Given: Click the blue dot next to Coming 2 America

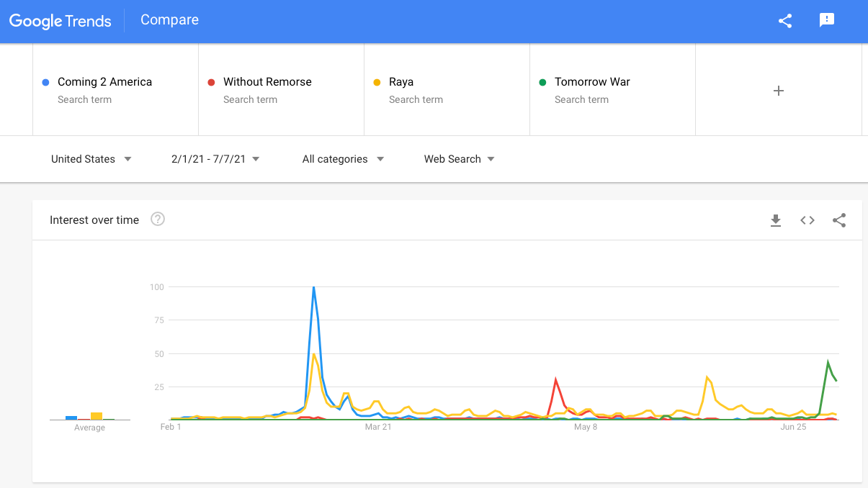Looking at the screenshot, I should (46, 82).
